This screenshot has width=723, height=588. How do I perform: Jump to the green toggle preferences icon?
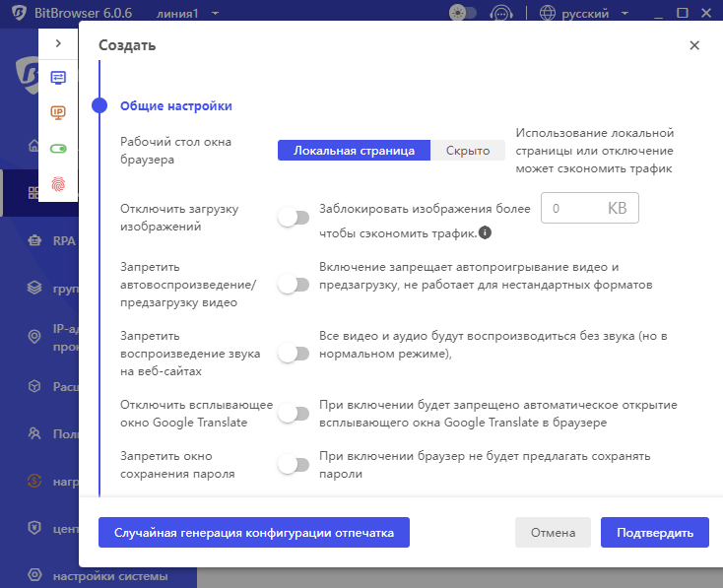[58, 149]
